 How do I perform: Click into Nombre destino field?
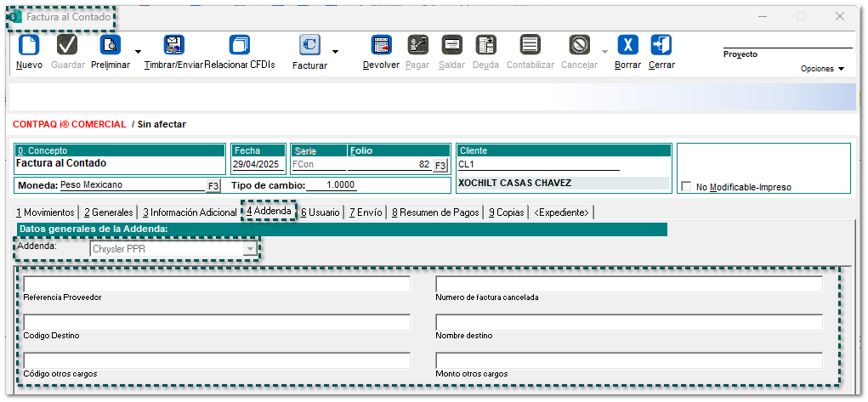[x=629, y=322]
